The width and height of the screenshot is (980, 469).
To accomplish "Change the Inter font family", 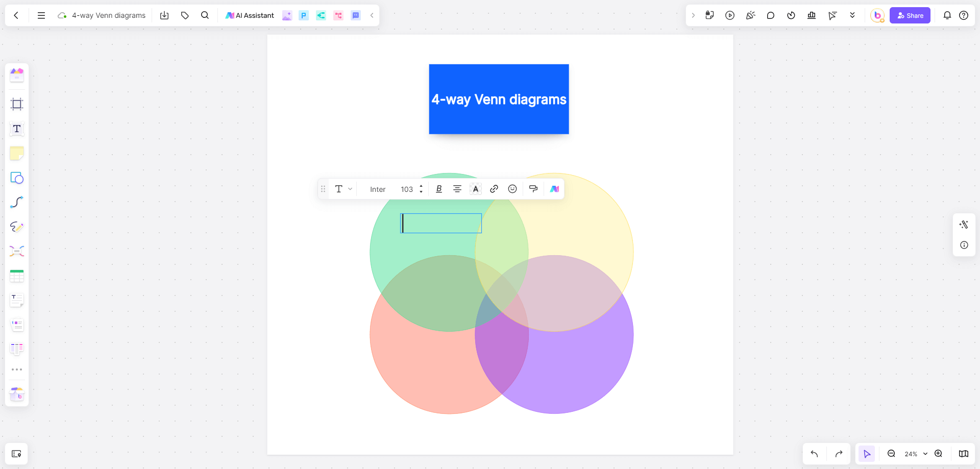I will pos(378,189).
